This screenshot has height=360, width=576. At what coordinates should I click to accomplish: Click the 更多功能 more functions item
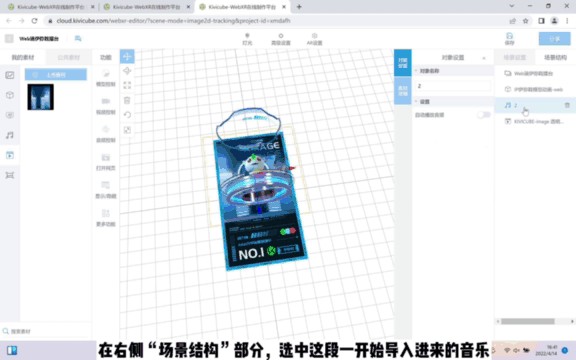click(x=106, y=218)
